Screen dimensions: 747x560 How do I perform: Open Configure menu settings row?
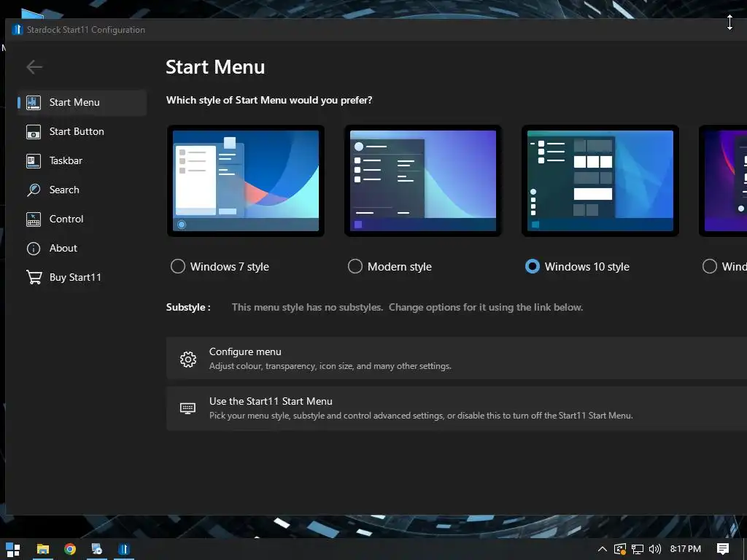point(457,358)
